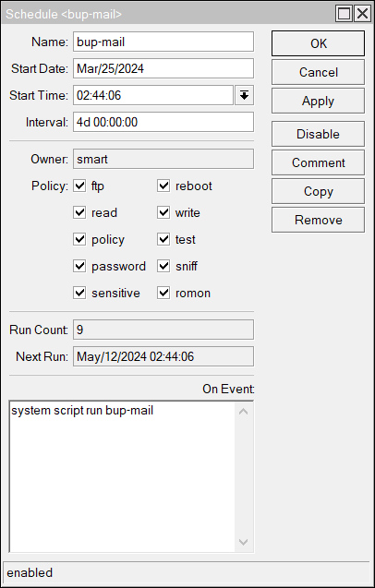Uncheck the romon policy option

[x=163, y=293]
